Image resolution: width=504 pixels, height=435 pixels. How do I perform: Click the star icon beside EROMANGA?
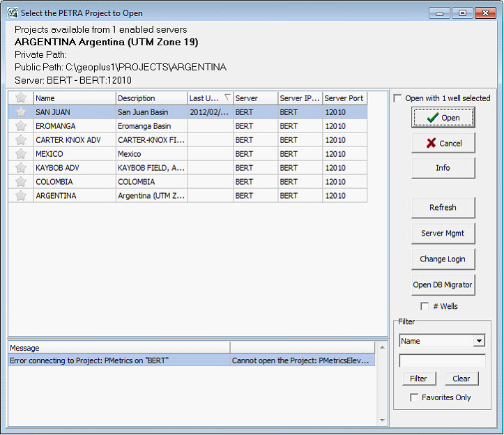[x=21, y=126]
